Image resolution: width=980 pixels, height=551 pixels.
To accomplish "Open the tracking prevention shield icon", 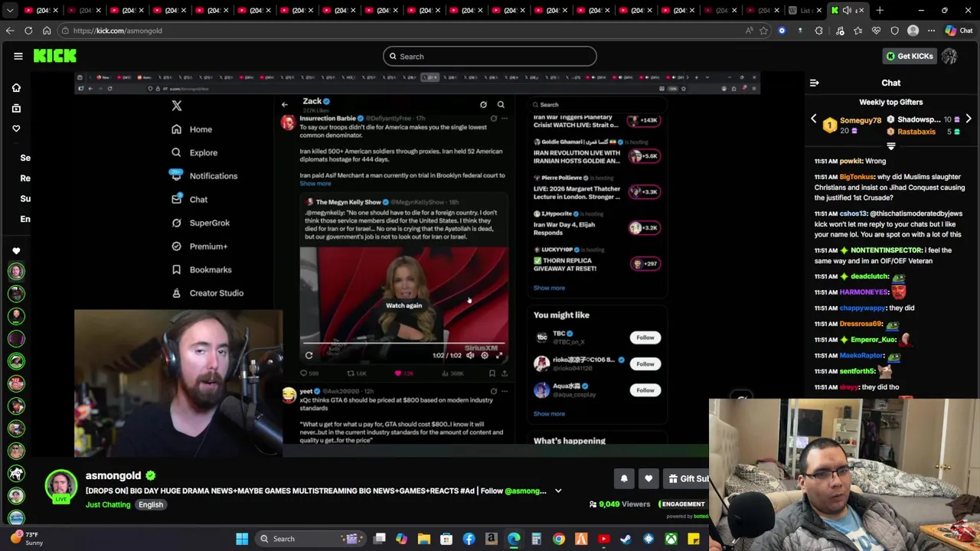I will click(x=894, y=31).
